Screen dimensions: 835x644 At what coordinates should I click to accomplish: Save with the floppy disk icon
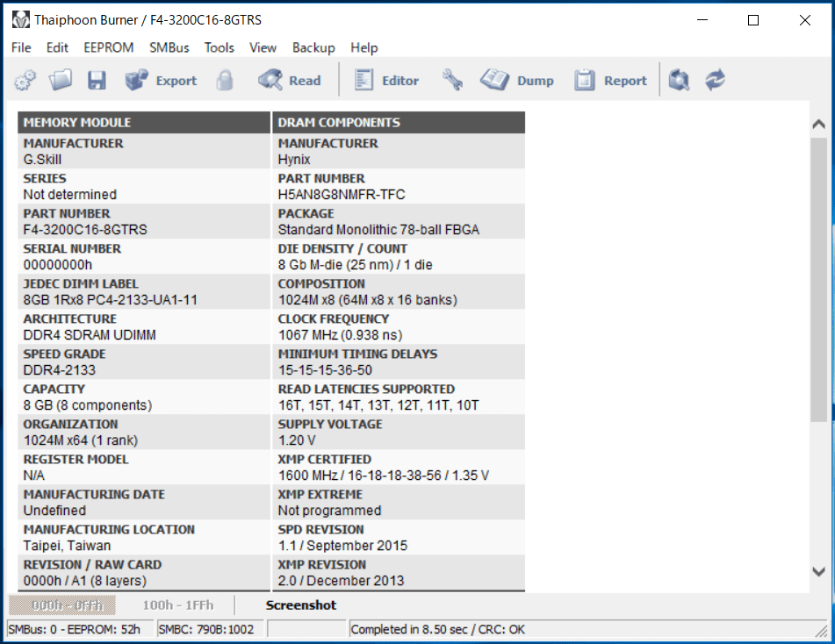97,81
